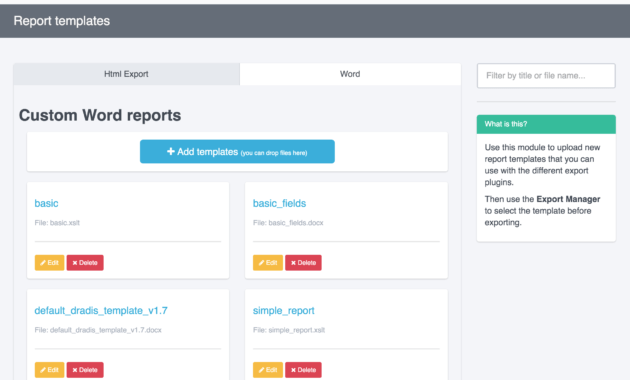Screen dimensions: 630x380
Task: Edit the default_dradis_template_v1.7 template
Action: (x=49, y=370)
